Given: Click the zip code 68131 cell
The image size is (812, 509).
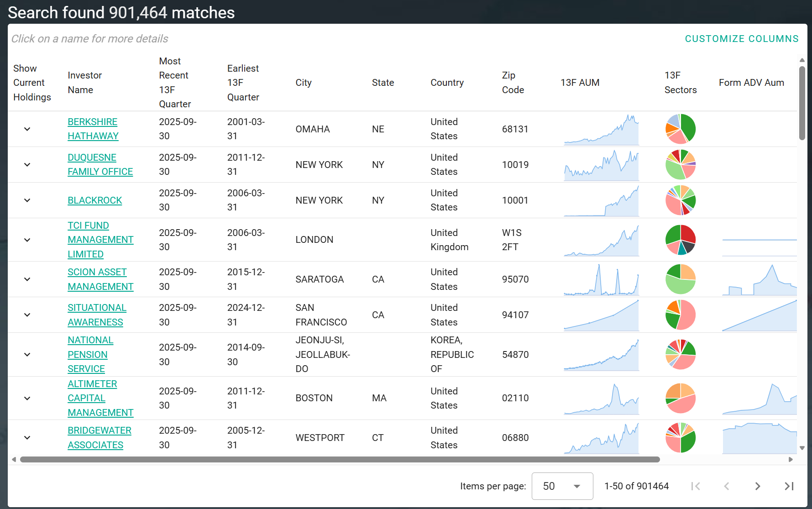Looking at the screenshot, I should [x=515, y=129].
